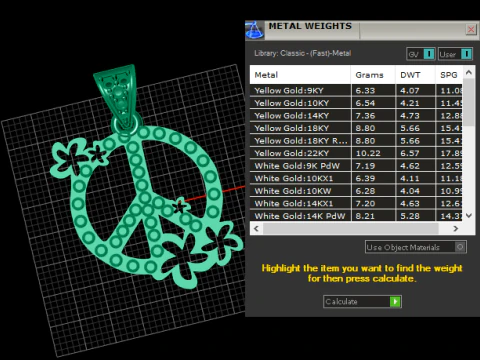
Task: Sort by the Grams column header
Action: coord(373,75)
